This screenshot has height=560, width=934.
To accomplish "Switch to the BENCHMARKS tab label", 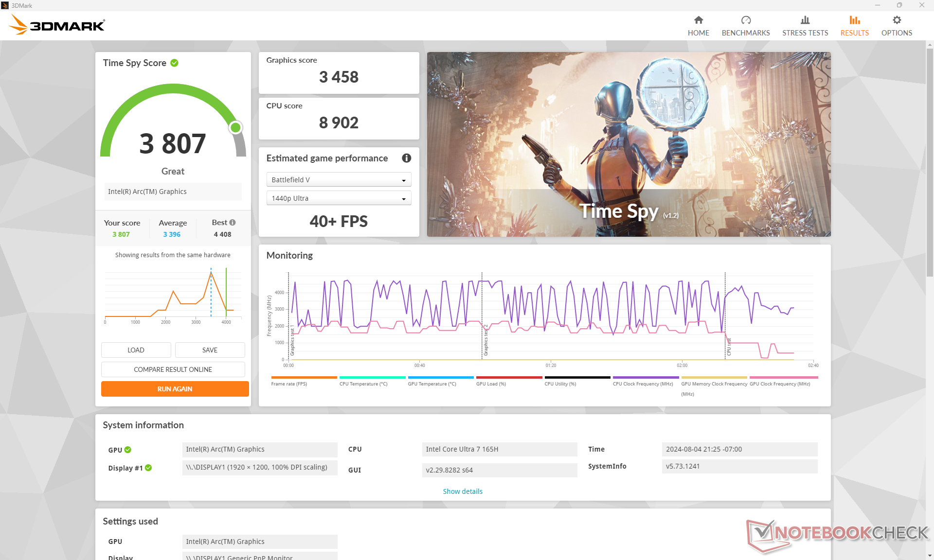I will click(745, 33).
